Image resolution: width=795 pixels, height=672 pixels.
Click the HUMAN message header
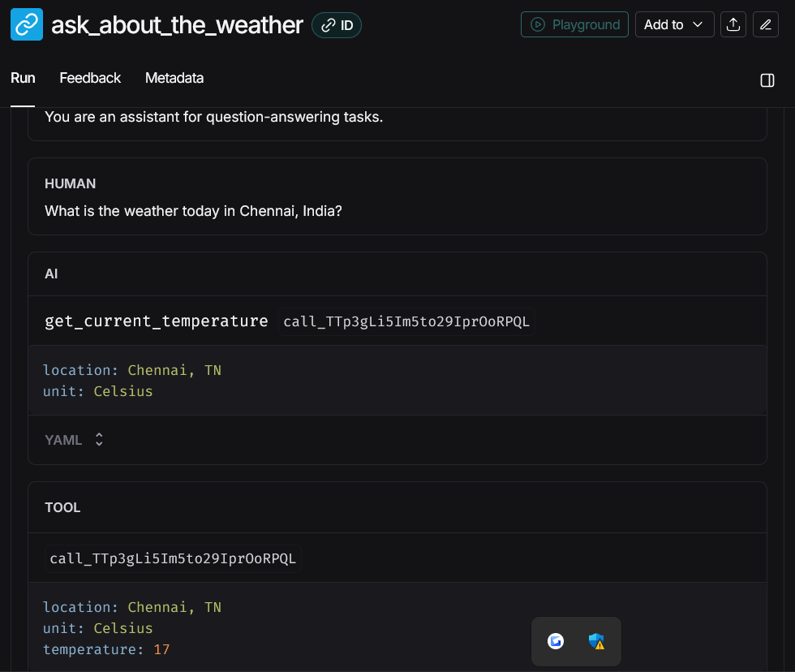[70, 183]
